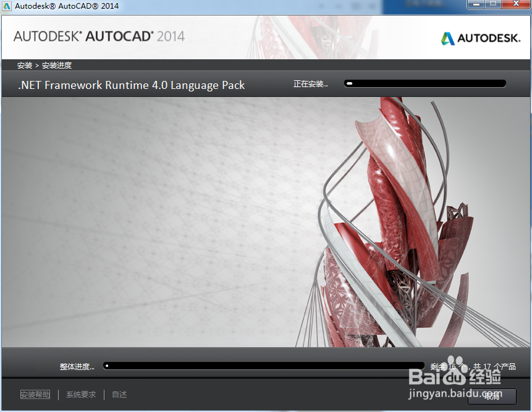Click the AutoCAD icon in title bar
This screenshot has width=532, height=412.
6,6
